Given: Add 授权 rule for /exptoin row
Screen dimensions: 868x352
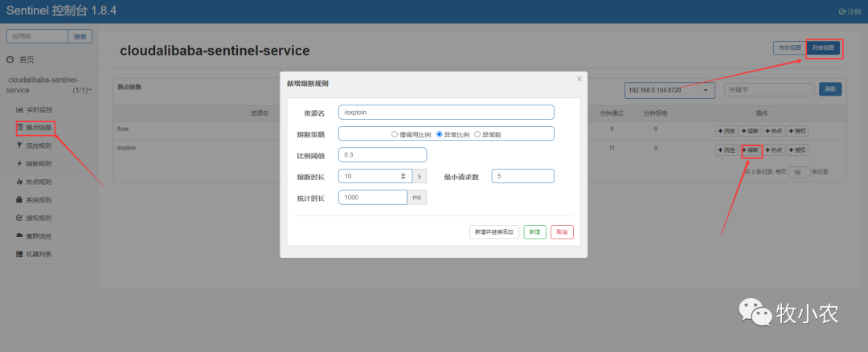Looking at the screenshot, I should coord(798,150).
